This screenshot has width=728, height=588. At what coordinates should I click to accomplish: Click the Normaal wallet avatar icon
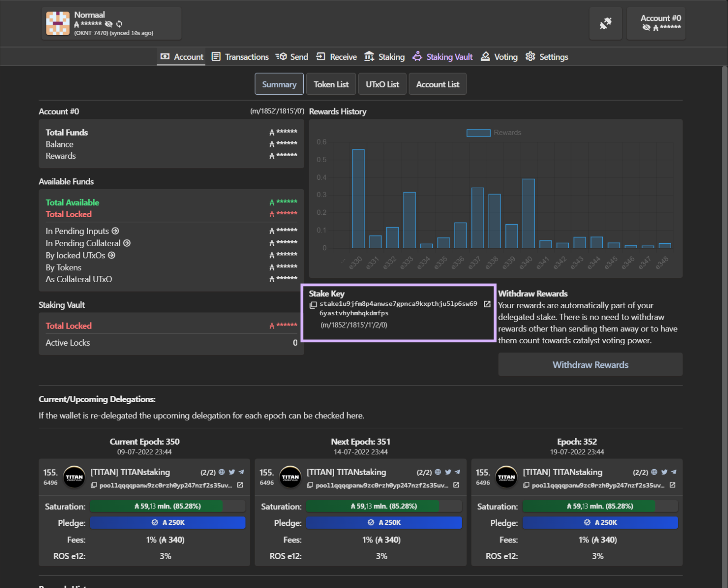click(x=58, y=23)
